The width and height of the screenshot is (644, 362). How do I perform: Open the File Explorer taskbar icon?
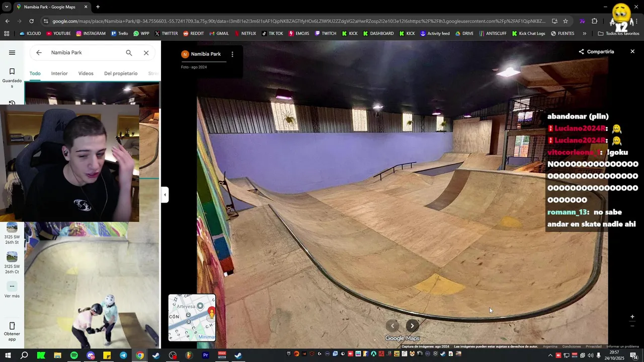pyautogui.click(x=57, y=355)
